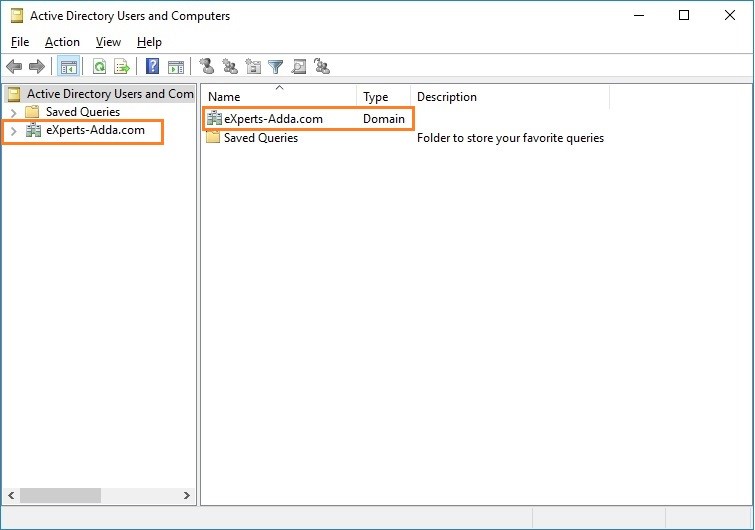Open the Action menu
This screenshot has height=530, width=755.
coord(62,42)
